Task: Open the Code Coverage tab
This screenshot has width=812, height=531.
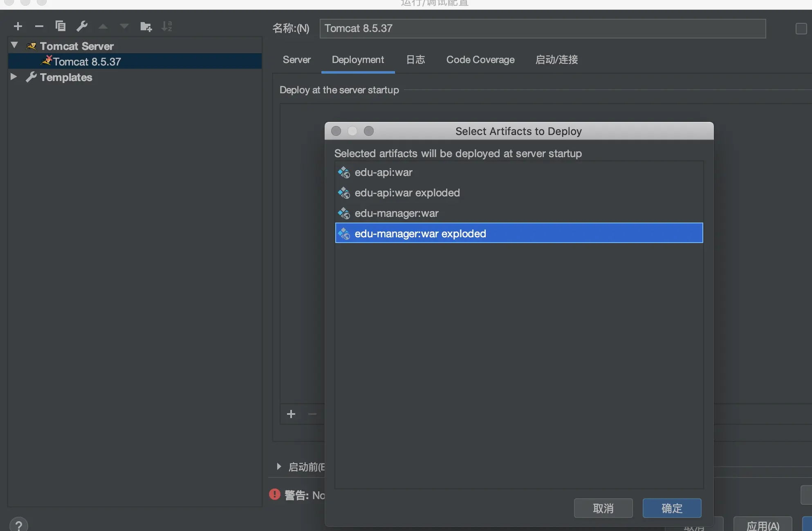Action: click(x=480, y=60)
